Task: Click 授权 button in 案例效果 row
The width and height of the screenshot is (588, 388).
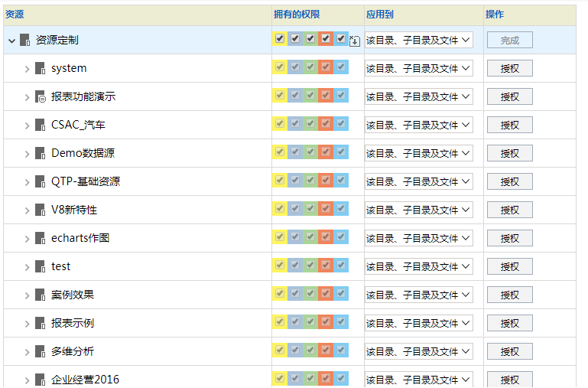Action: pyautogui.click(x=509, y=295)
